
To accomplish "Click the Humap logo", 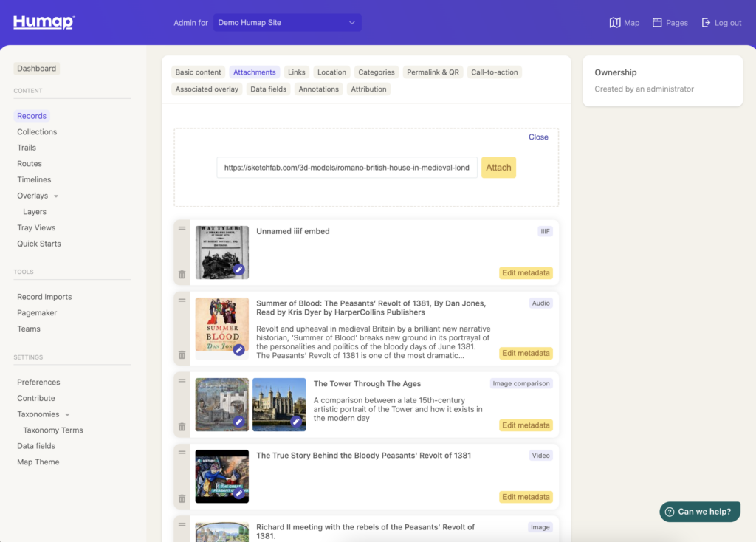I will [44, 21].
